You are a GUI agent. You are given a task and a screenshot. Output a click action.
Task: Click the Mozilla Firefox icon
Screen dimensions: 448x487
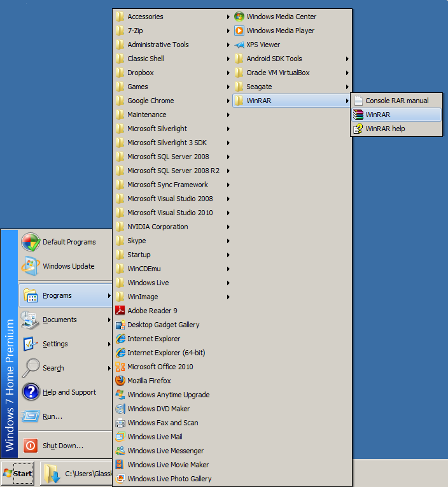[x=120, y=381]
